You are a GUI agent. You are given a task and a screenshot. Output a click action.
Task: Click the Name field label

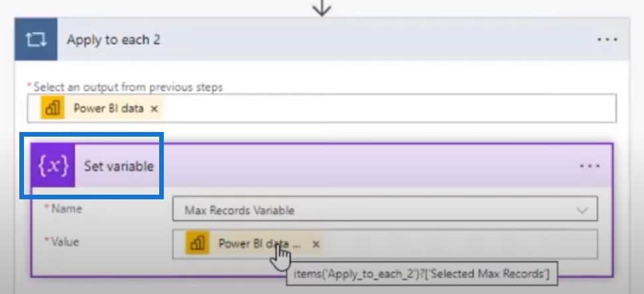coord(67,209)
